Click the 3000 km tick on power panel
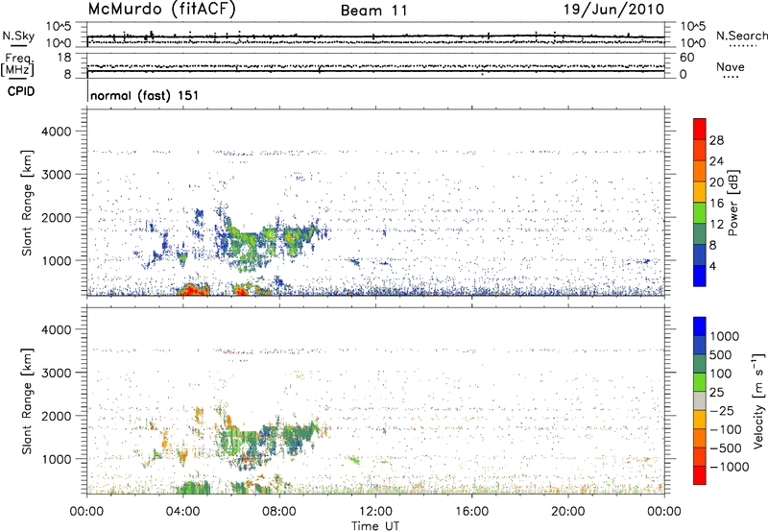Image resolution: width=768 pixels, height=532 pixels. 57,175
